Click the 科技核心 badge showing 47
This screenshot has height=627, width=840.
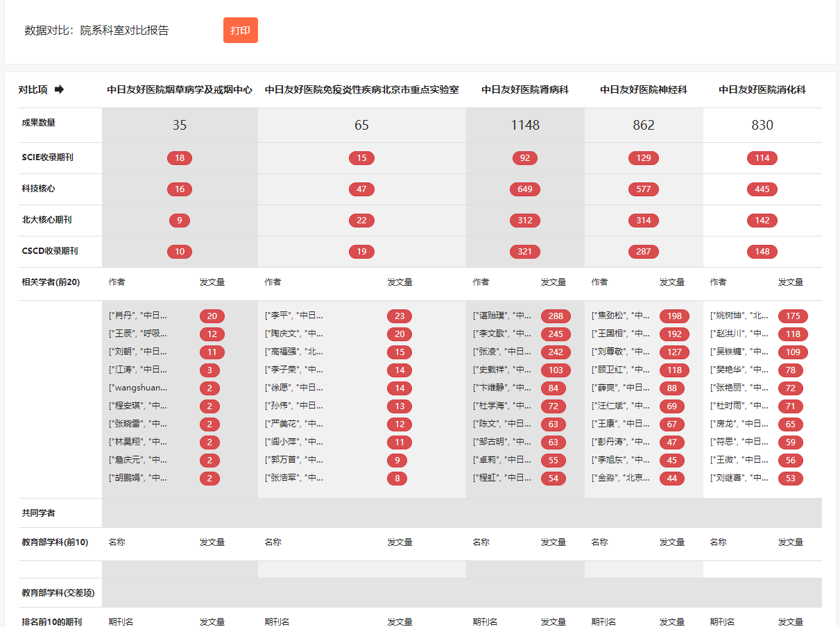click(x=361, y=189)
